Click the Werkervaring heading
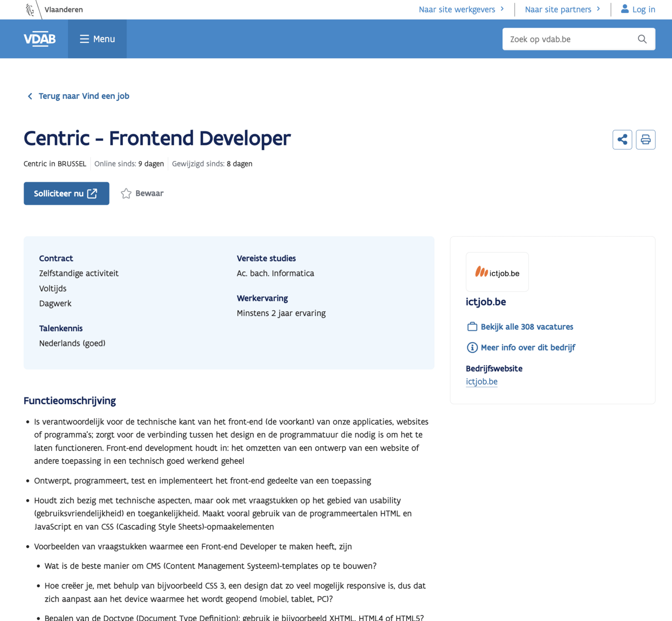 coord(262,298)
